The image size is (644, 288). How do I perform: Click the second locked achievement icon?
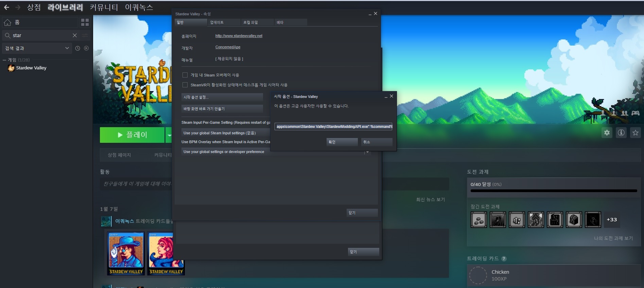[498, 220]
